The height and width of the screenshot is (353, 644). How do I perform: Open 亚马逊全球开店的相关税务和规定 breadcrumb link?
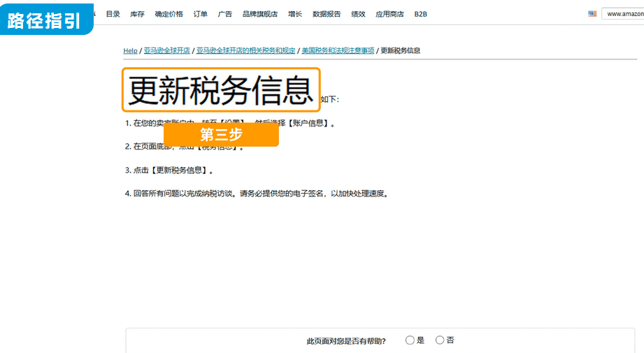coord(245,50)
